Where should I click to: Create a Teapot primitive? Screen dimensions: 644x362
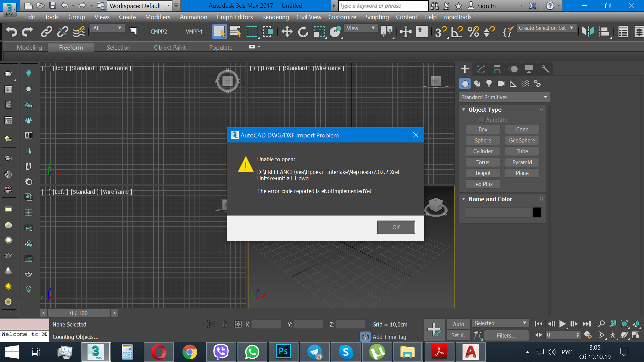[483, 173]
